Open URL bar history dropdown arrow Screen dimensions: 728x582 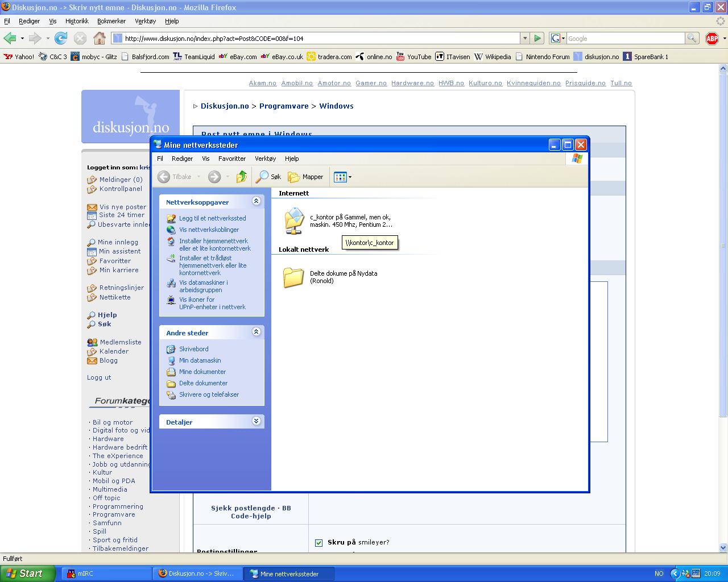525,38
